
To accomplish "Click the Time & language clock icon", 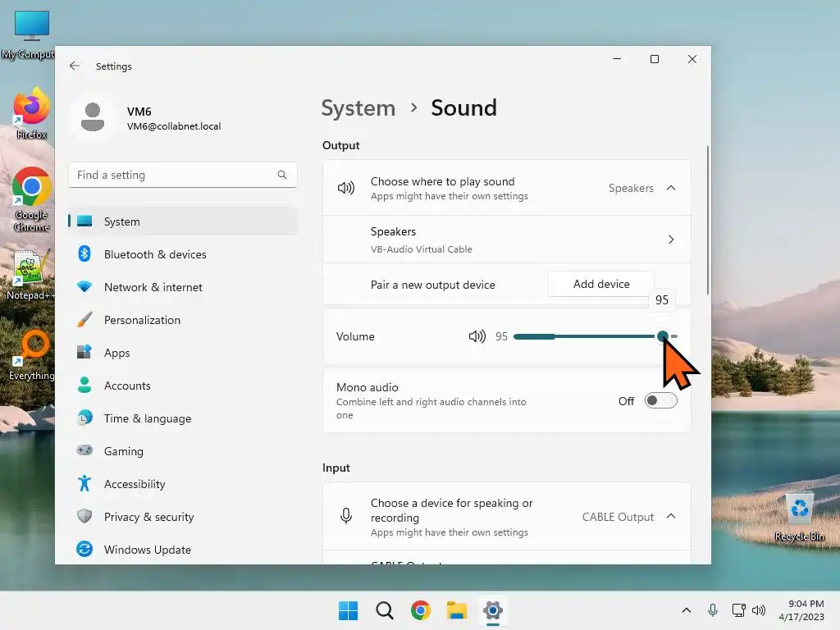I will tap(84, 418).
